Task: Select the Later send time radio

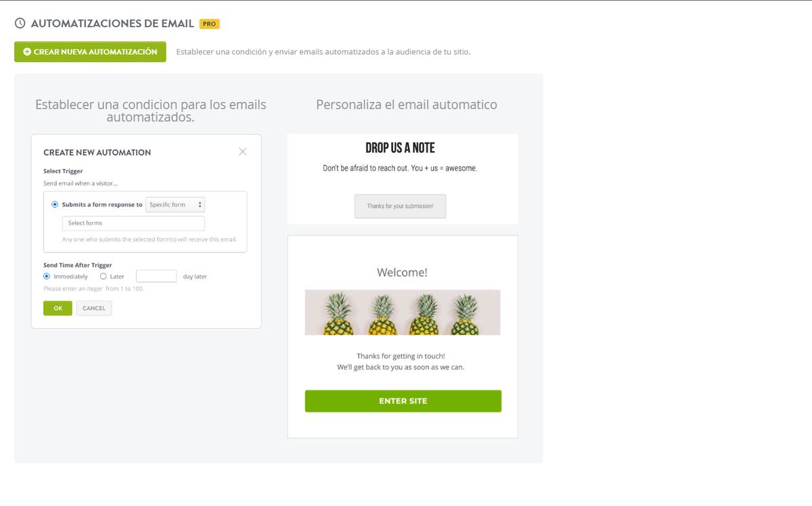Action: coord(104,276)
